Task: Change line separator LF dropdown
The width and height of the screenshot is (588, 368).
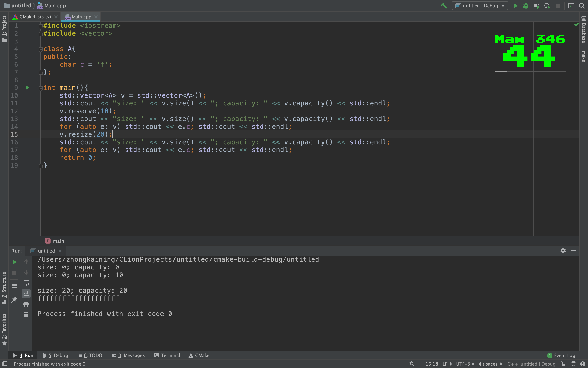Action: tap(447, 364)
